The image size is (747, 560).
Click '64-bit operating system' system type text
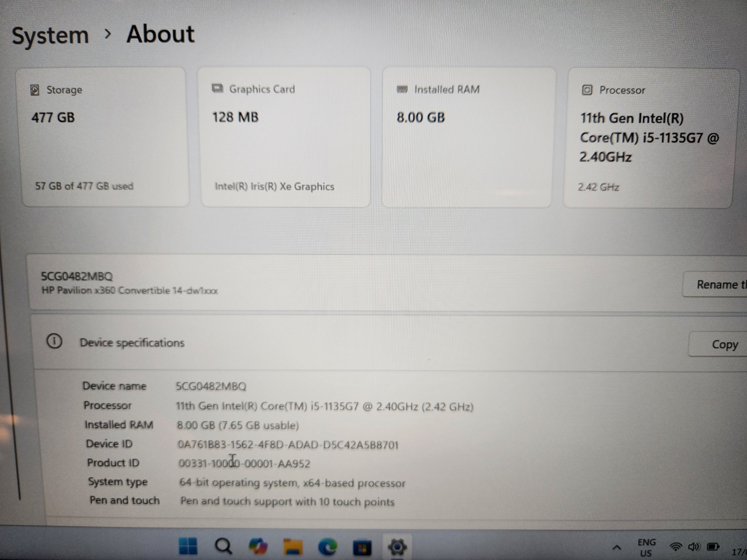[292, 483]
